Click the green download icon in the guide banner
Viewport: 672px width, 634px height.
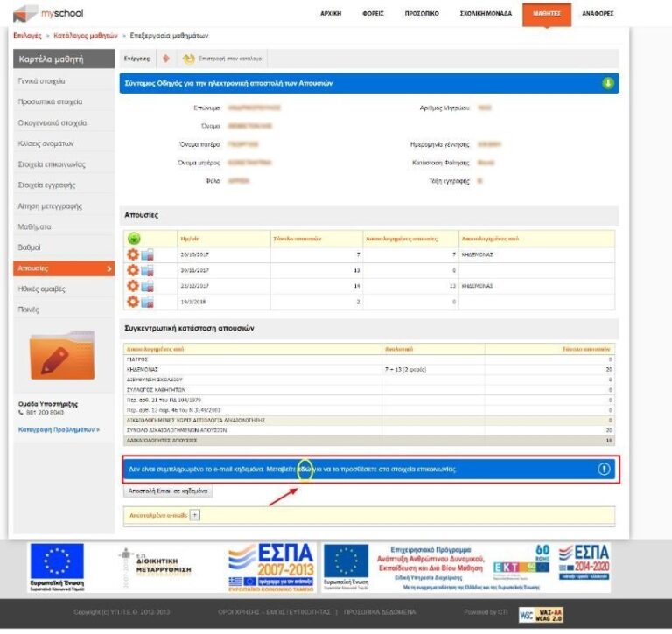[608, 83]
